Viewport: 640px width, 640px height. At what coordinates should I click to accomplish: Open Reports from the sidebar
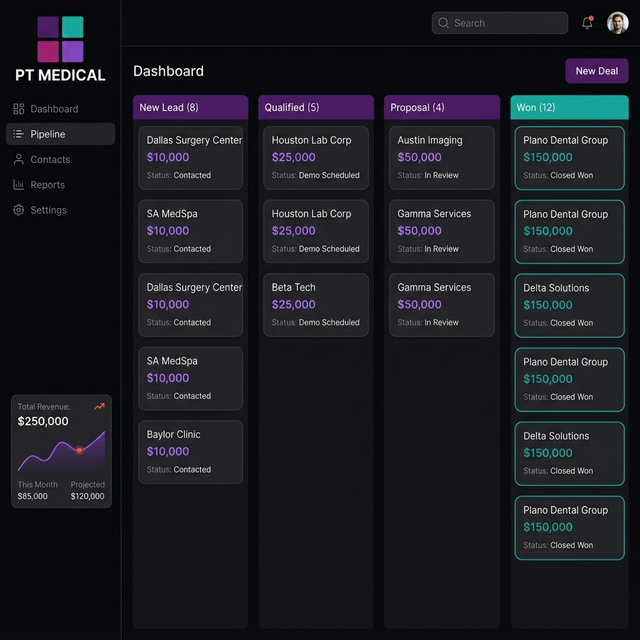60,184
